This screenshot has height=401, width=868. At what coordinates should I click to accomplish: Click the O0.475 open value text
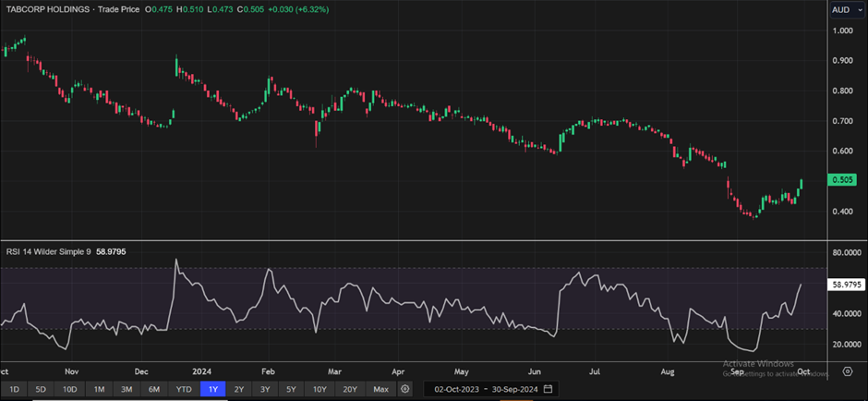tap(157, 9)
